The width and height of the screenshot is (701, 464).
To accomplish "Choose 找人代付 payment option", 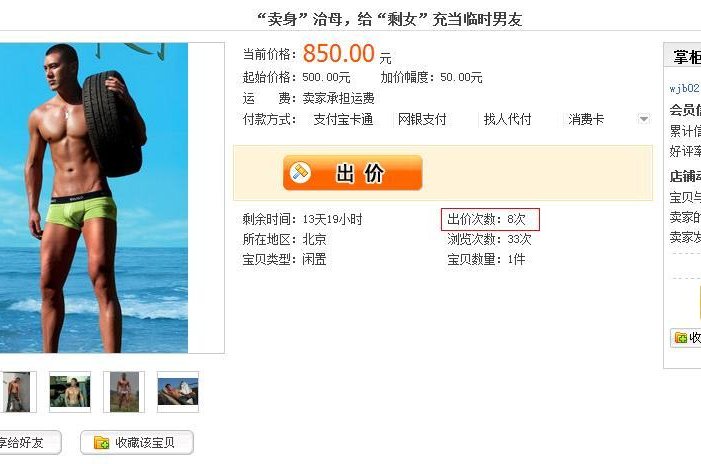I will (507, 119).
